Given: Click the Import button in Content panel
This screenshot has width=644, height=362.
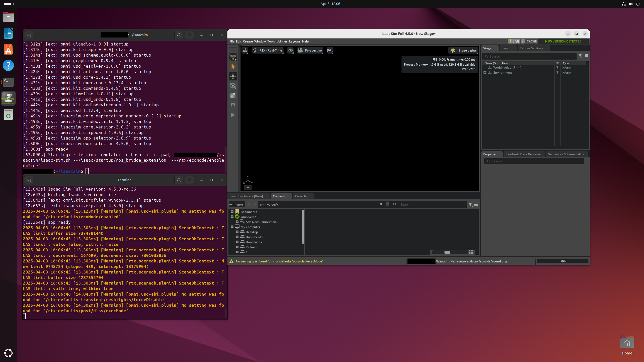Looking at the screenshot, I should (x=236, y=204).
